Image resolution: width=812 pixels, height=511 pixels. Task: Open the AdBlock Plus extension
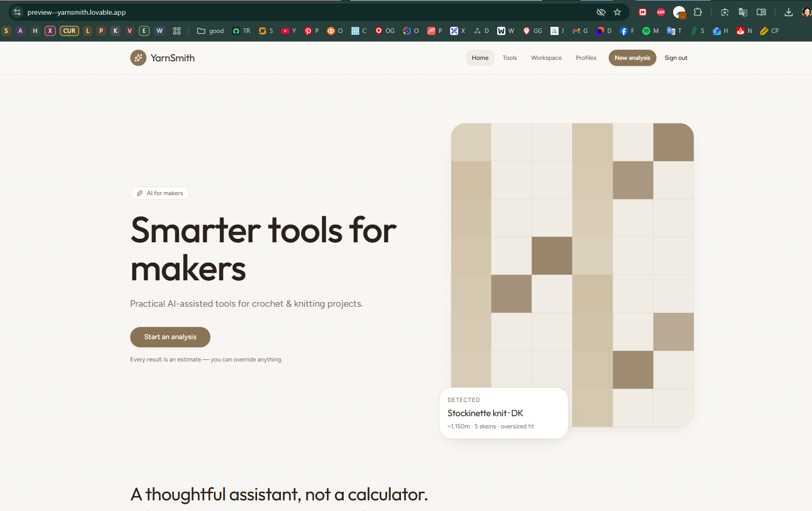tap(661, 12)
